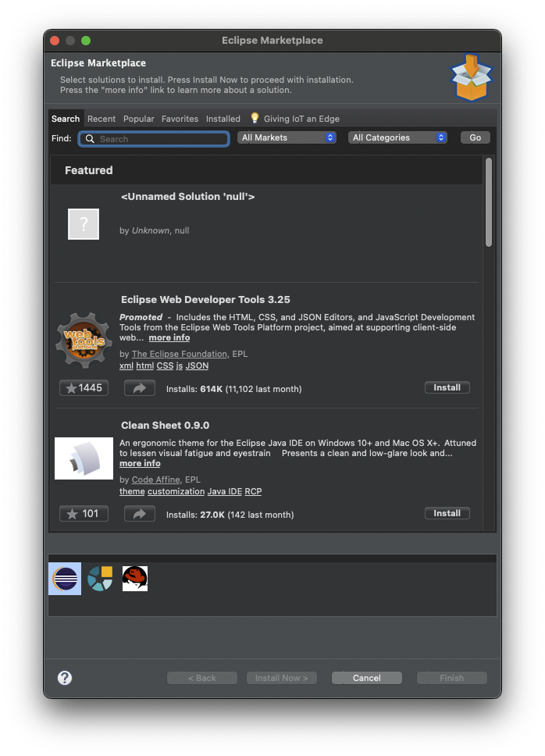The width and height of the screenshot is (545, 756).
Task: Click the Cancel button
Action: tap(367, 678)
